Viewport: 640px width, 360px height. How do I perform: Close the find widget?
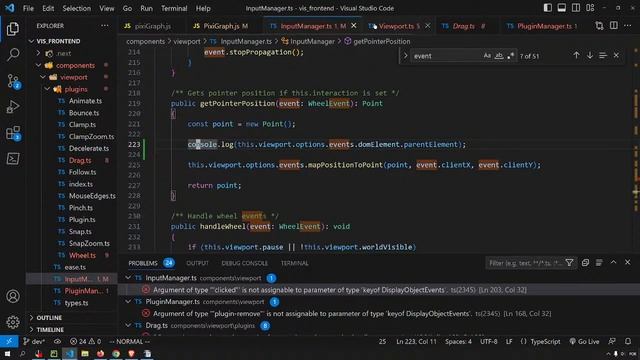(616, 56)
